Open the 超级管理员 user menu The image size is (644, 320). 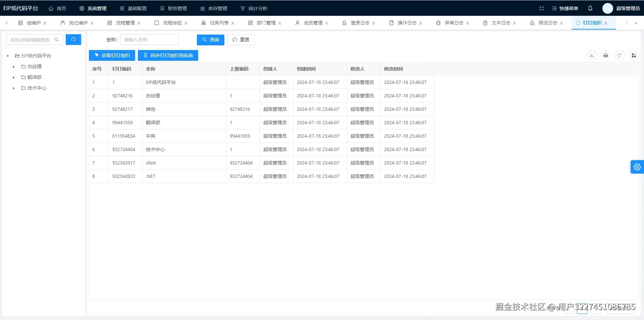coord(628,8)
